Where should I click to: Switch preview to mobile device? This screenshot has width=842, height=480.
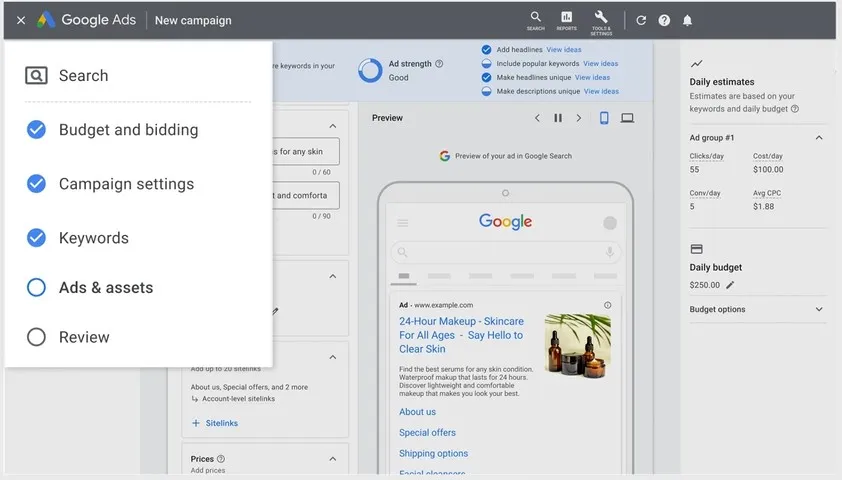604,118
